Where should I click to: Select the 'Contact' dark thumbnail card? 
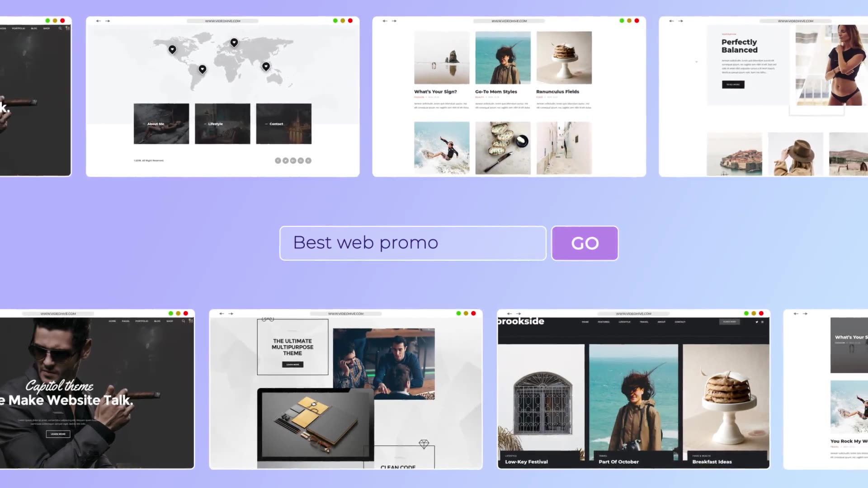[283, 124]
